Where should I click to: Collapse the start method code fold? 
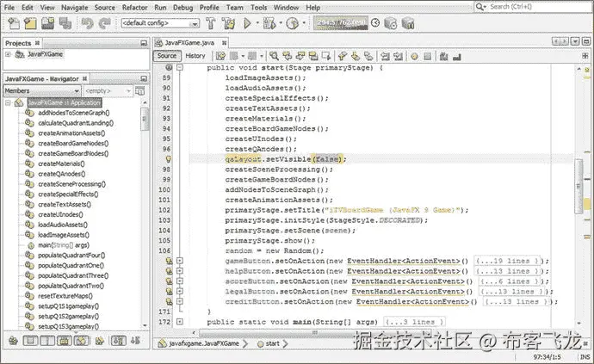point(180,68)
